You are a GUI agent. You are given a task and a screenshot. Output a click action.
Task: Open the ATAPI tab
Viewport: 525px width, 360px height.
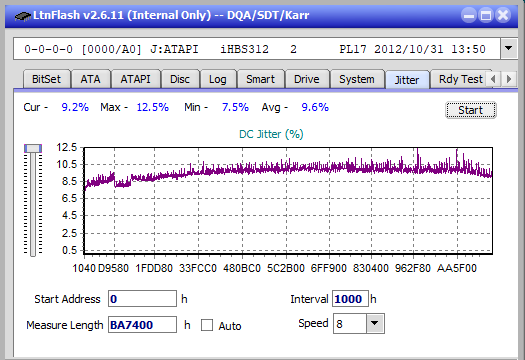tap(135, 79)
